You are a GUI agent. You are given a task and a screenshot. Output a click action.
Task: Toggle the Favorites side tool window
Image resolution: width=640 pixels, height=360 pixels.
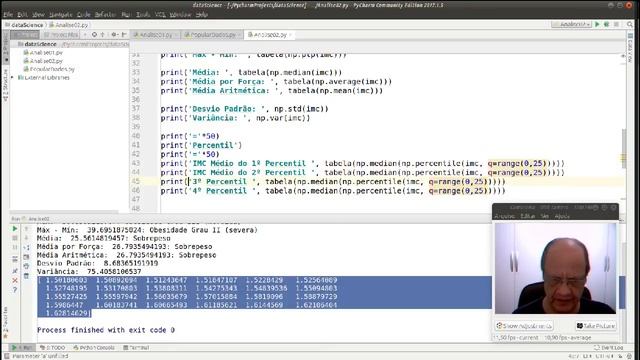tap(6, 322)
